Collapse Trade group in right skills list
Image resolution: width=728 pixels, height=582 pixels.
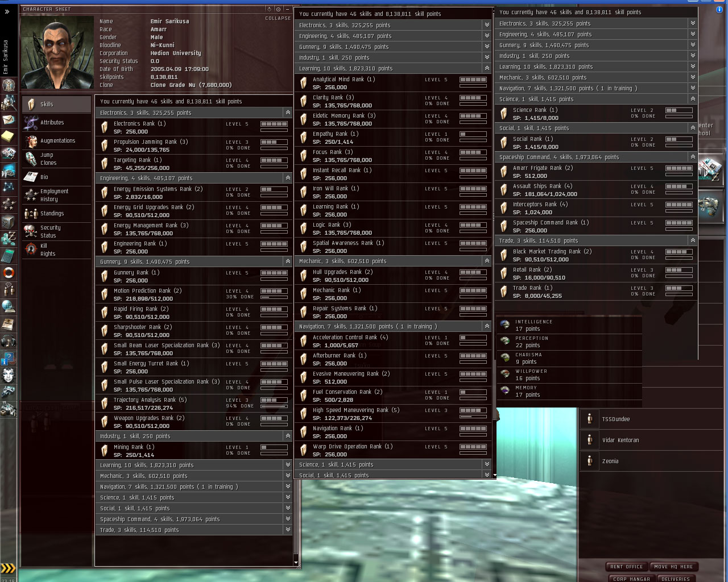693,240
